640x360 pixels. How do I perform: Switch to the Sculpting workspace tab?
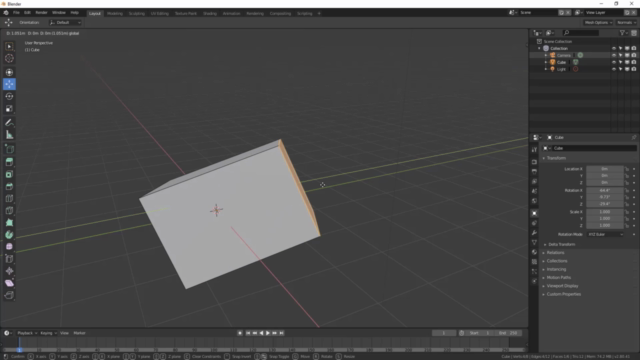point(136,13)
